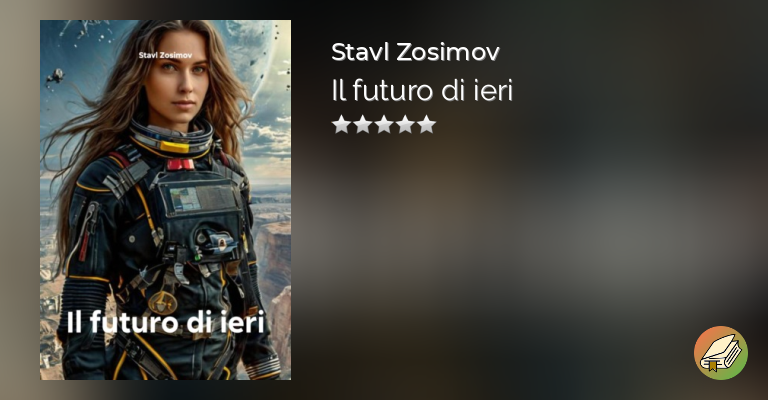The width and height of the screenshot is (768, 400).
Task: Click the floating satellite on the cover
Action: coord(55,77)
